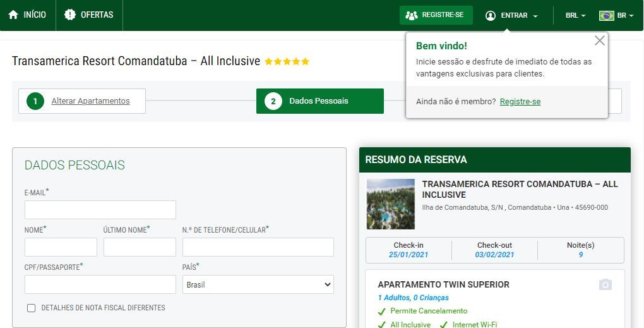644x328 pixels.
Task: Click the check-in date 25/01/2021
Action: 408,255
